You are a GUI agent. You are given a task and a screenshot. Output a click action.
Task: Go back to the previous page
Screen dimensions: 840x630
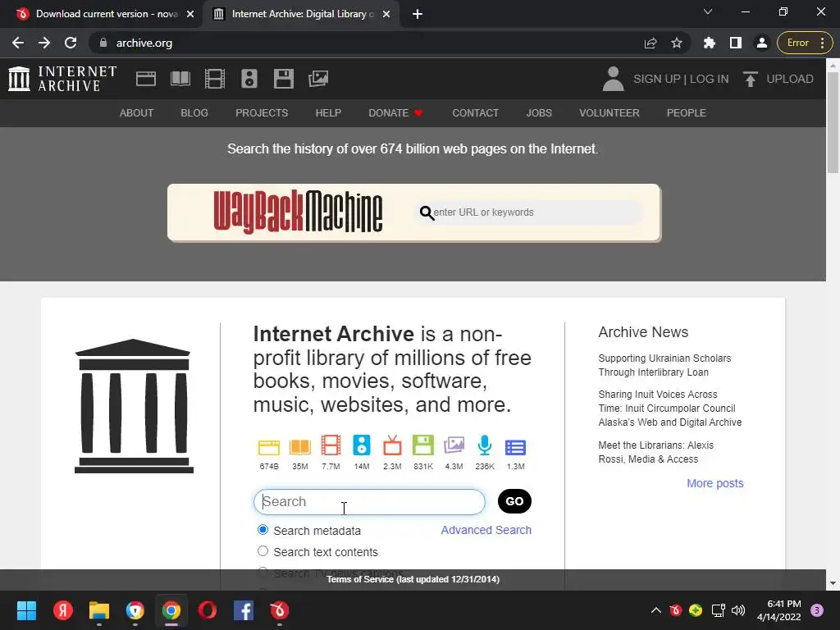(18, 43)
